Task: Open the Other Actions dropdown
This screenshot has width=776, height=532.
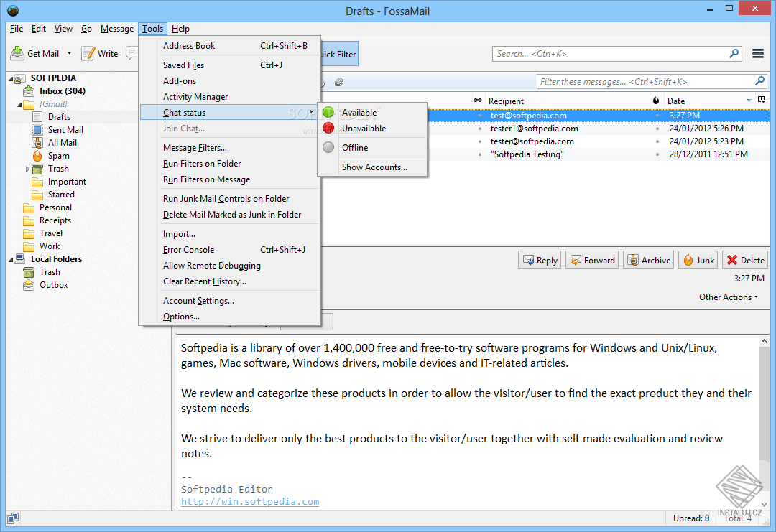Action: click(728, 297)
